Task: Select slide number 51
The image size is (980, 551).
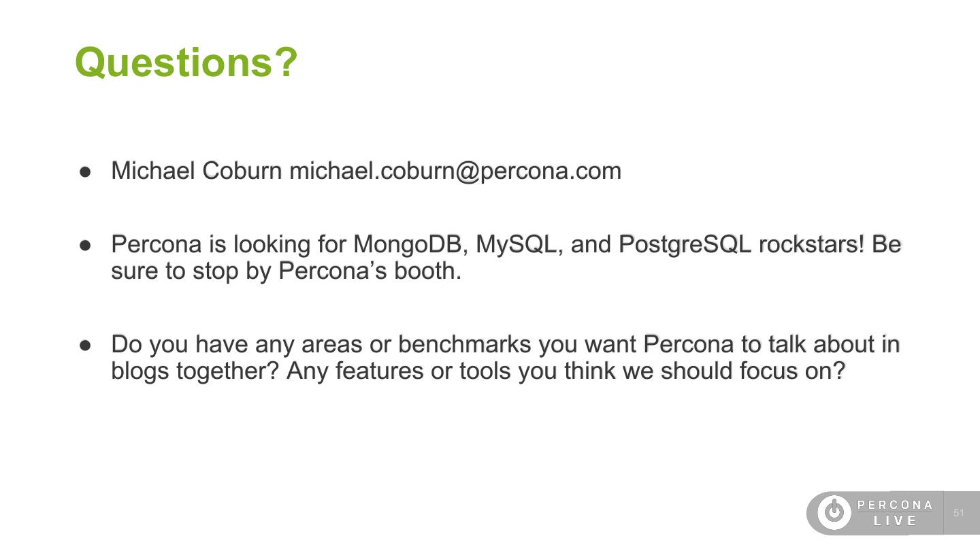Action: pos(959,513)
